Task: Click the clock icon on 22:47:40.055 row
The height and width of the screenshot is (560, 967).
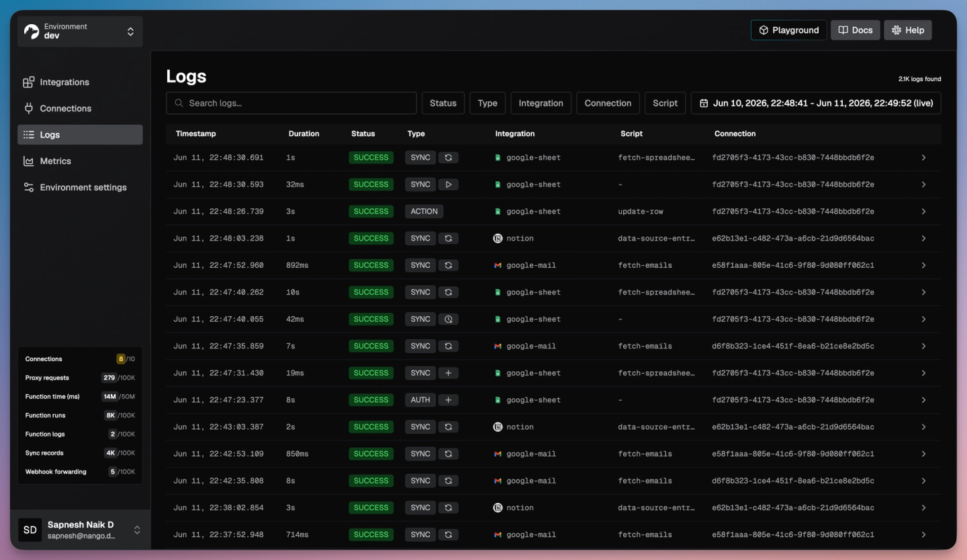Action: click(449, 319)
